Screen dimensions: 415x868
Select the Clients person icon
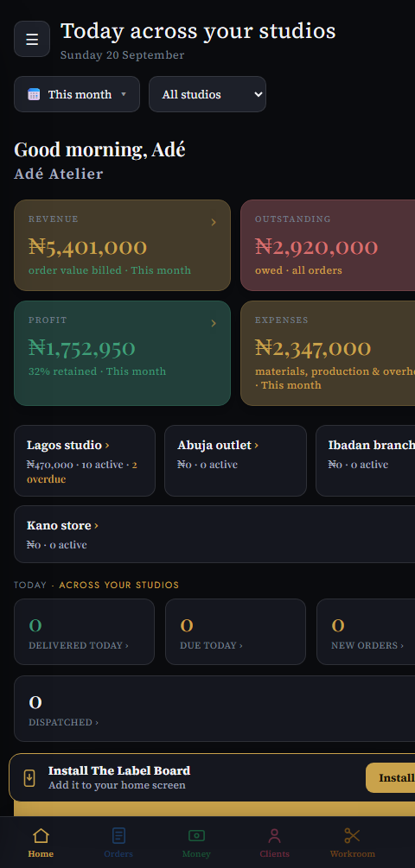pos(274,835)
